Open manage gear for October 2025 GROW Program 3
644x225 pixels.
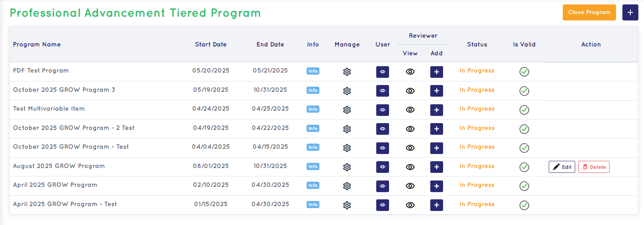coord(347,91)
